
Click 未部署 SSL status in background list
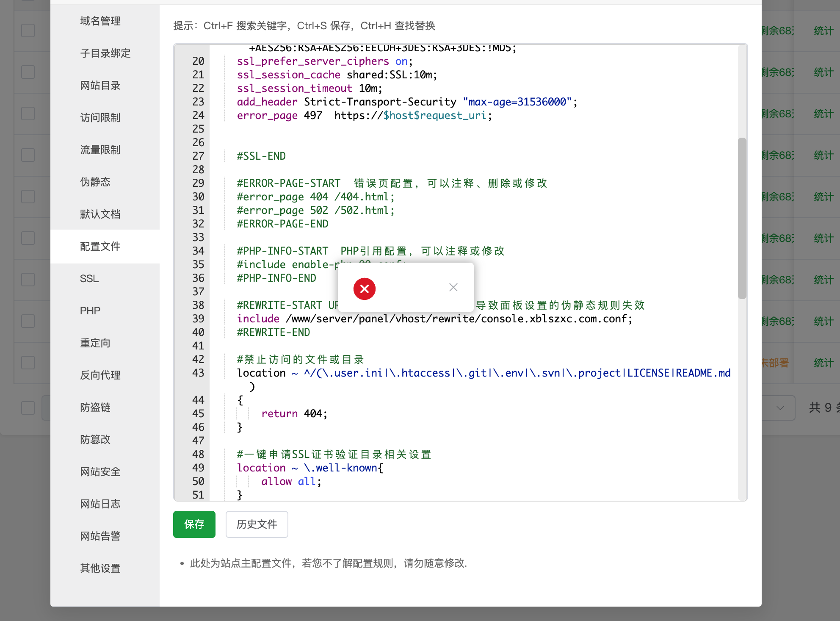tap(775, 363)
